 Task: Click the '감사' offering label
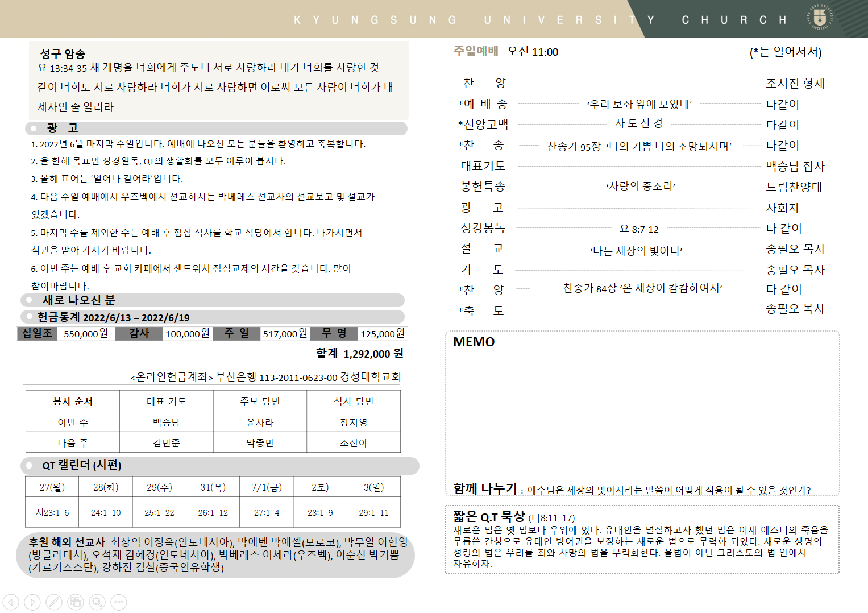coord(139,333)
